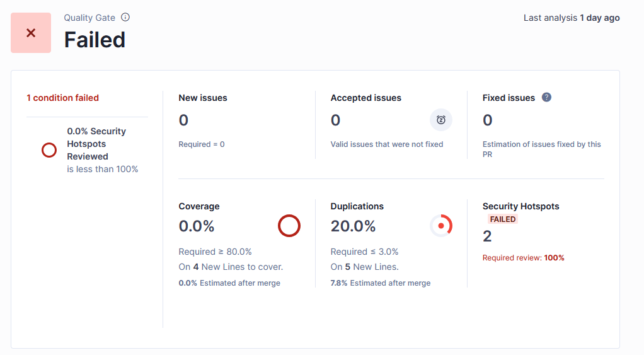The image size is (644, 355).
Task: Click the Fixed issues count value
Action: (x=487, y=120)
